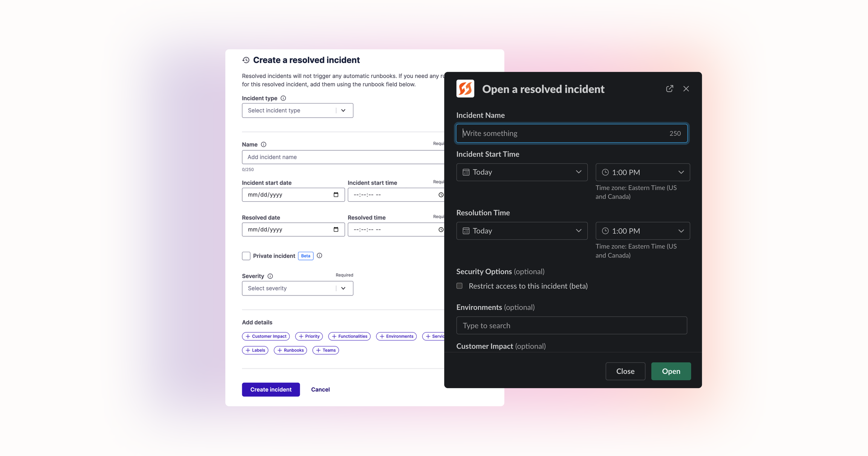This screenshot has width=868, height=456.
Task: Click clock icon in Incident Start Time 1:00 PM dropdown
Action: [605, 172]
